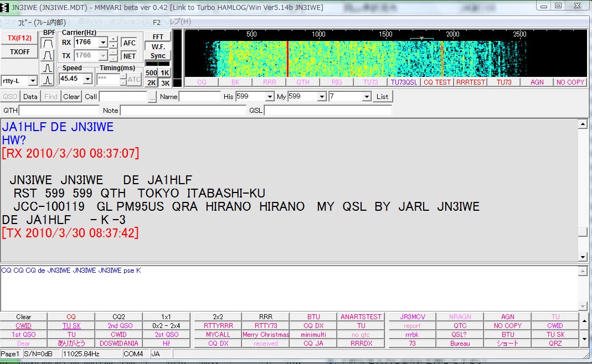Click the CQ macro above the log fields

click(202, 82)
